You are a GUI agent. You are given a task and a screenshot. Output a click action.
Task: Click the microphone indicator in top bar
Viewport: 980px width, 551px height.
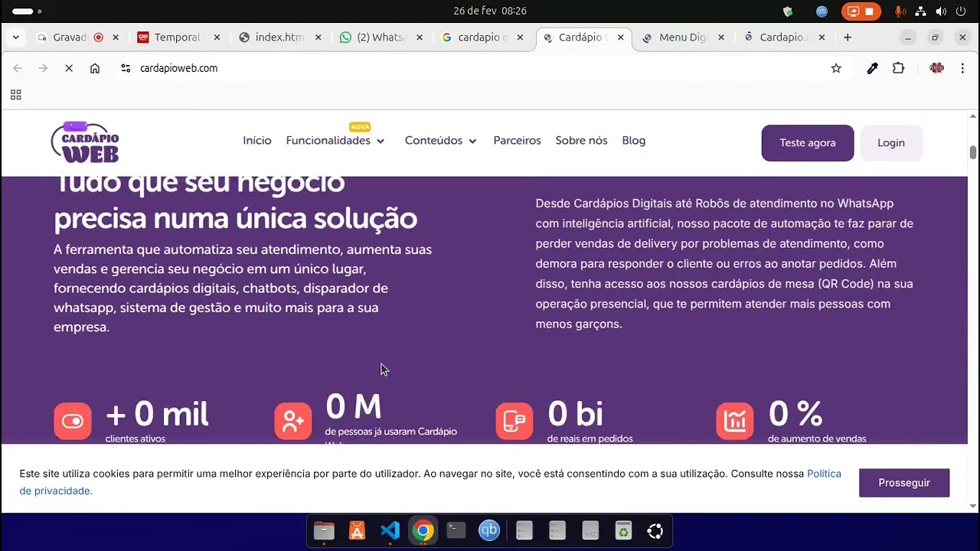point(900,11)
